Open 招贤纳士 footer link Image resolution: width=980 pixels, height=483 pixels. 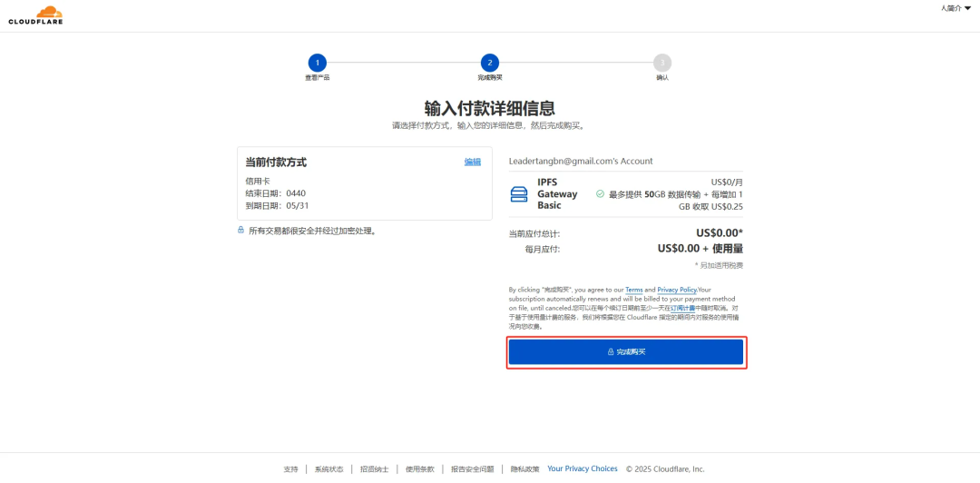375,469
